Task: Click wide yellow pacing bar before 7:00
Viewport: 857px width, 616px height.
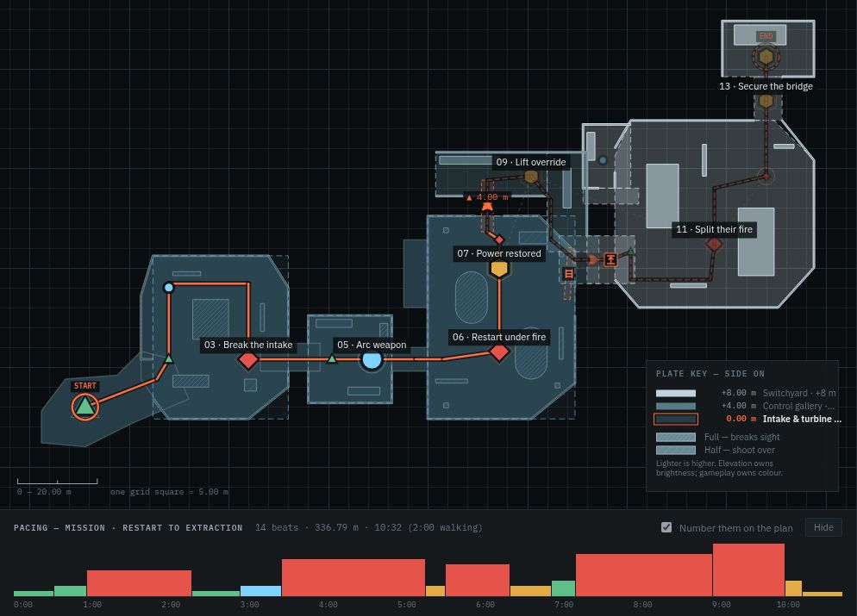Action: click(530, 591)
